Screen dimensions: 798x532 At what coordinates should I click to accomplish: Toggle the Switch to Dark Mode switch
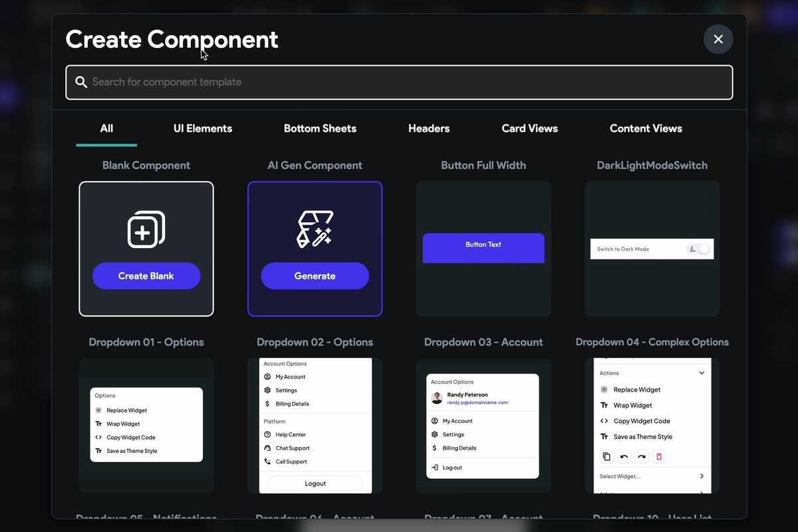pos(699,249)
